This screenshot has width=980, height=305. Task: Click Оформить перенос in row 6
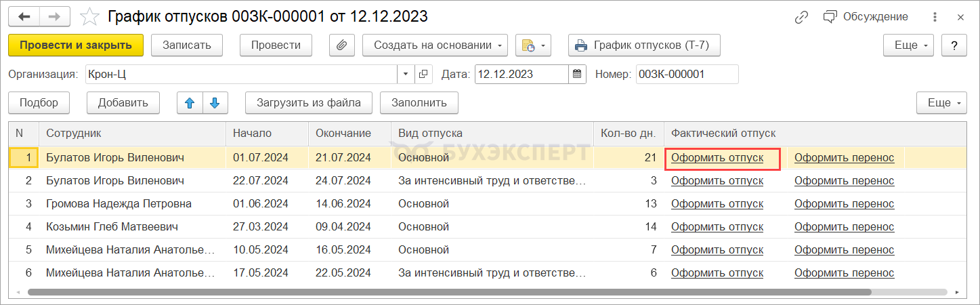coord(844,273)
